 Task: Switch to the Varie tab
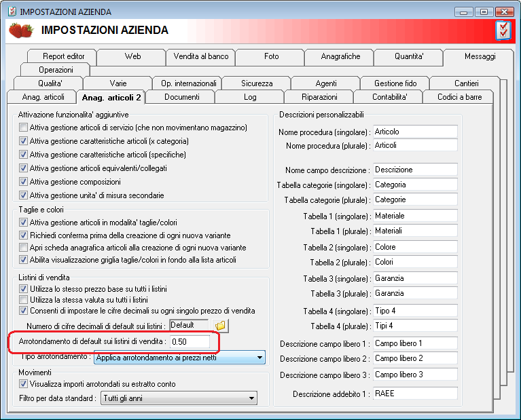click(x=118, y=83)
